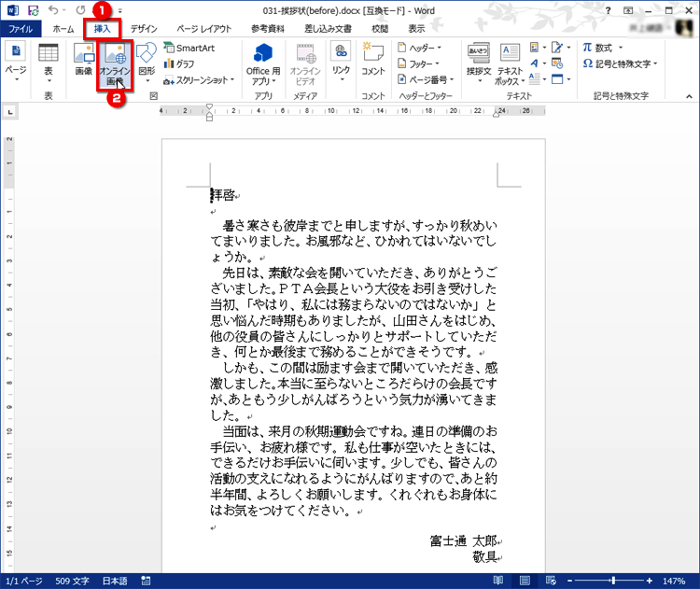This screenshot has height=589, width=700.
Task: Open the ページ番号 dropdown
Action: point(426,80)
